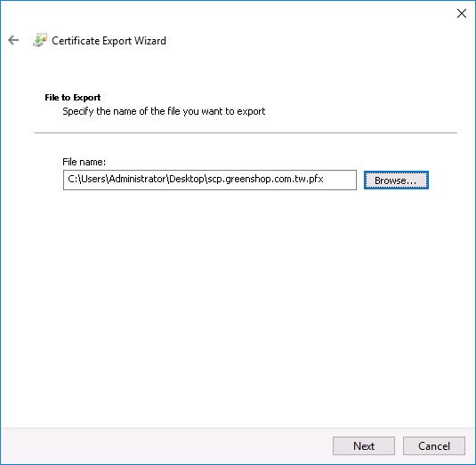Image resolution: width=476 pixels, height=465 pixels.
Task: Place cursor on the ".pfx" file extension
Action: [x=315, y=179]
